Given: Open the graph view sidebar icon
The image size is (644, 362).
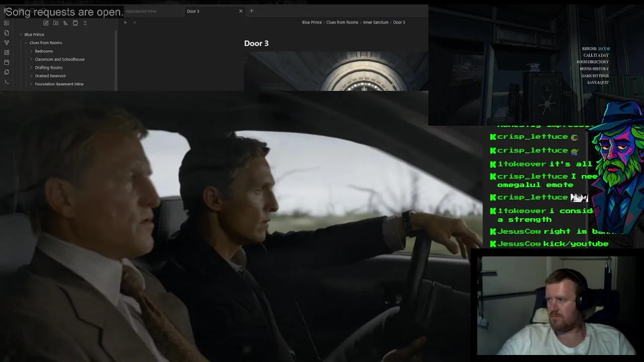Looking at the screenshot, I should pos(7,42).
